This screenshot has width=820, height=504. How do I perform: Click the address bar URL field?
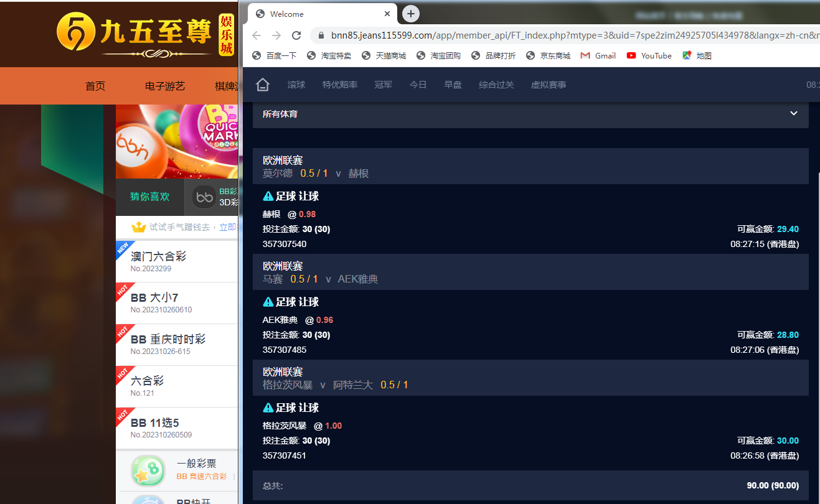565,35
